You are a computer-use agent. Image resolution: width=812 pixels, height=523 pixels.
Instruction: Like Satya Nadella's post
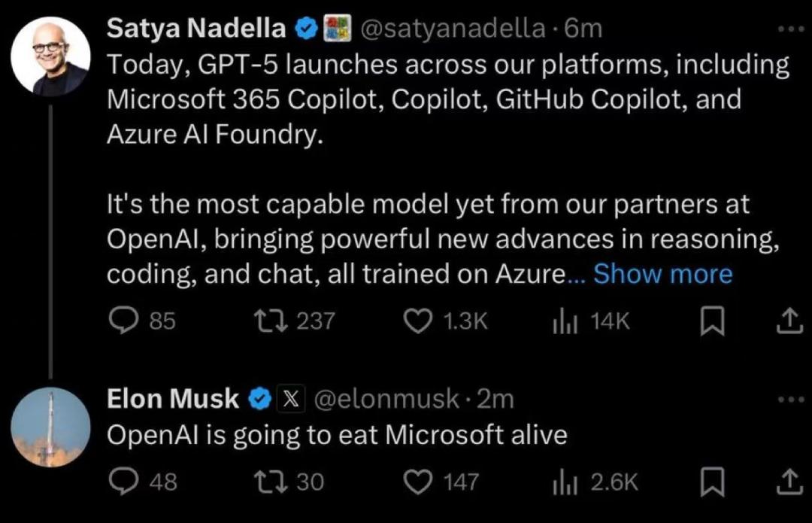pyautogui.click(x=416, y=321)
